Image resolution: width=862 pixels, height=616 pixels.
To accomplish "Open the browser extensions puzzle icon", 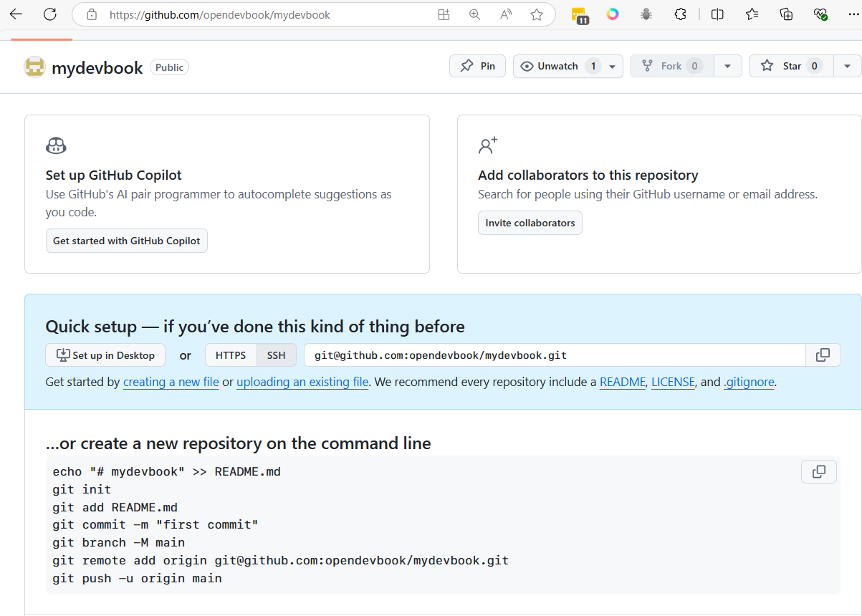I will 681,14.
